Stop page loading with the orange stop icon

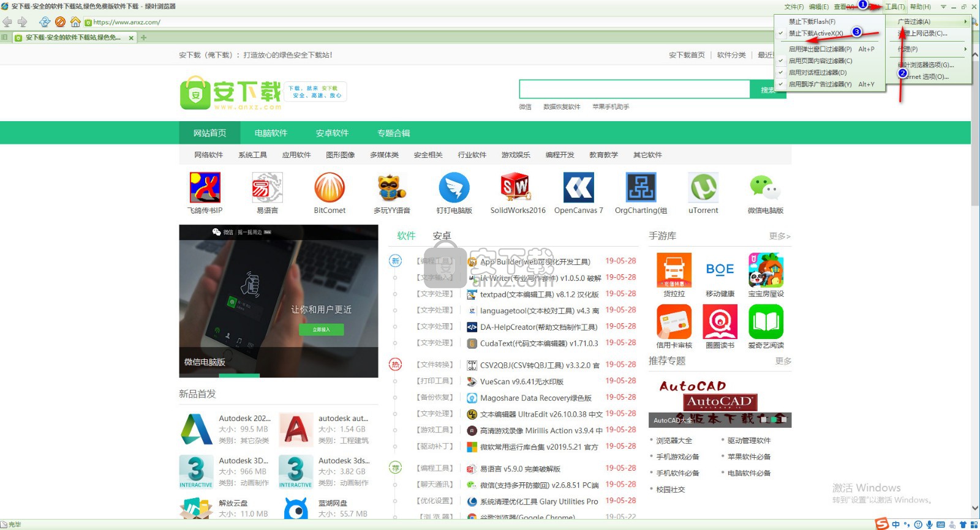click(60, 22)
